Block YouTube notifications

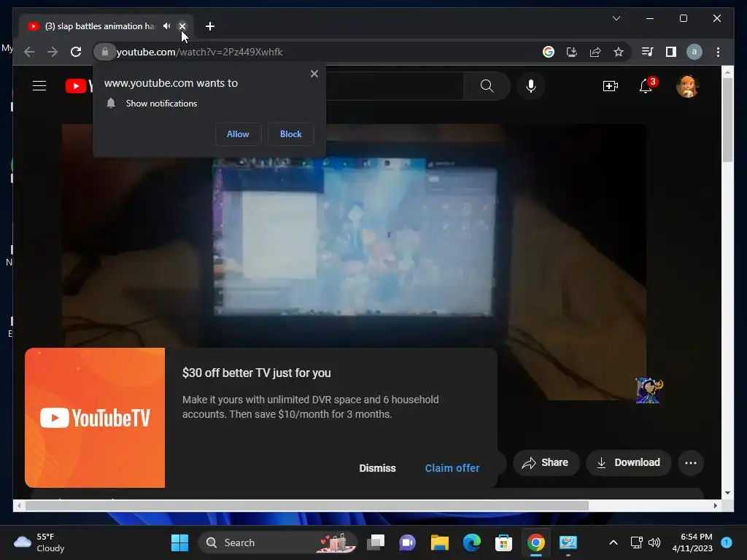tap(290, 134)
